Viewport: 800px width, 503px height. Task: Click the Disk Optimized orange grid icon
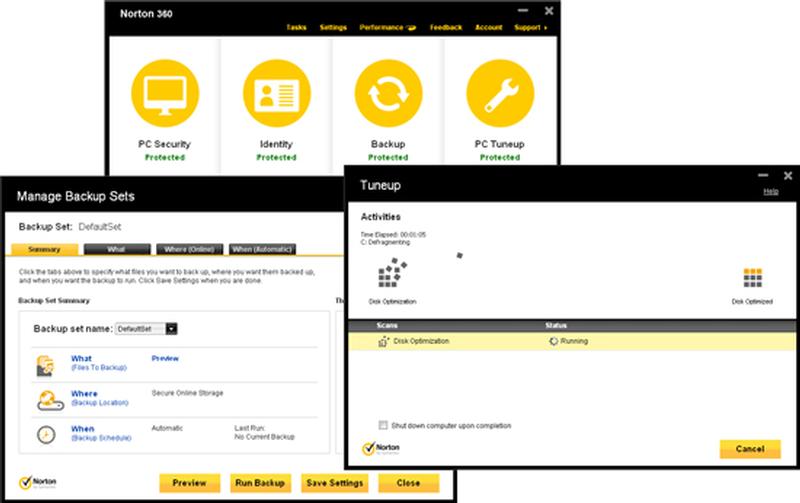click(x=753, y=278)
